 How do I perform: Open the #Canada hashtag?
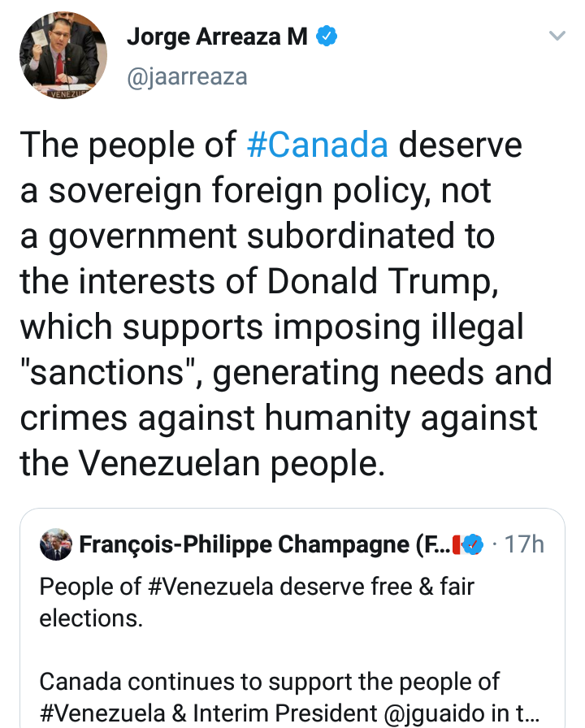click(x=317, y=145)
